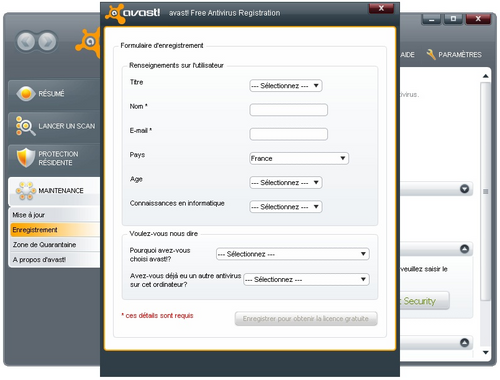This screenshot has height=380, width=500.
Task: Click the MAINTENANCE dots icon
Action: click(26, 191)
